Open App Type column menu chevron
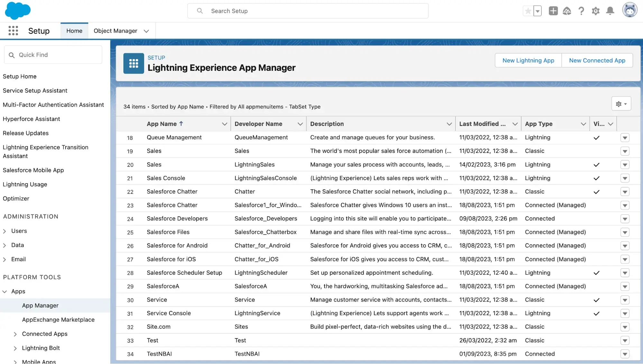 point(583,124)
